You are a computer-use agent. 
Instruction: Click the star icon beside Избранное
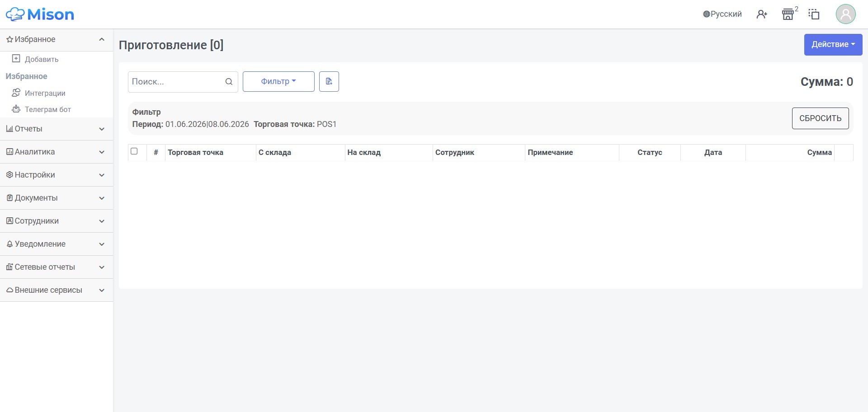coord(9,40)
